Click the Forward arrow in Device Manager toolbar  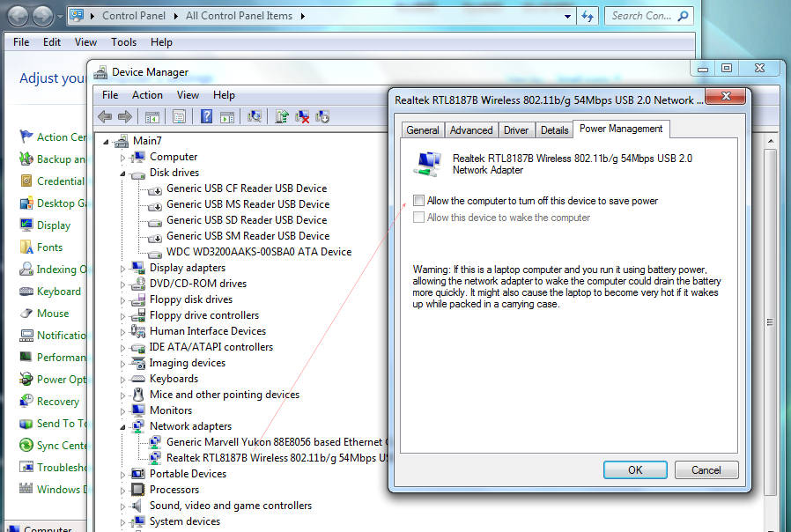[x=124, y=117]
